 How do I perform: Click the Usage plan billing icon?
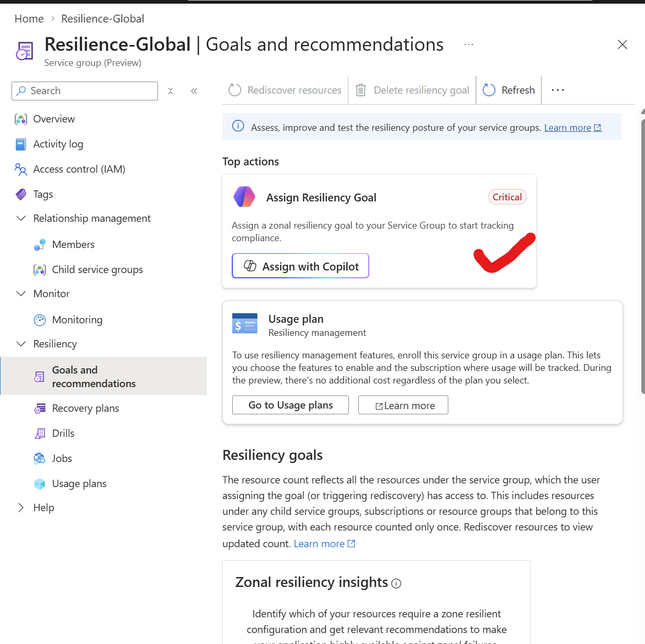coord(245,323)
